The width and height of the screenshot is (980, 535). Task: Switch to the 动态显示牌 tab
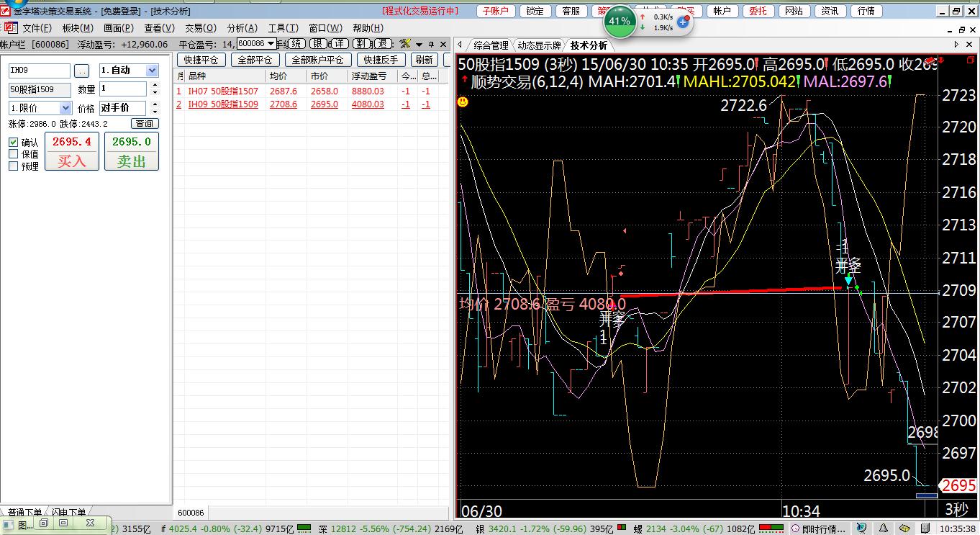(539, 45)
